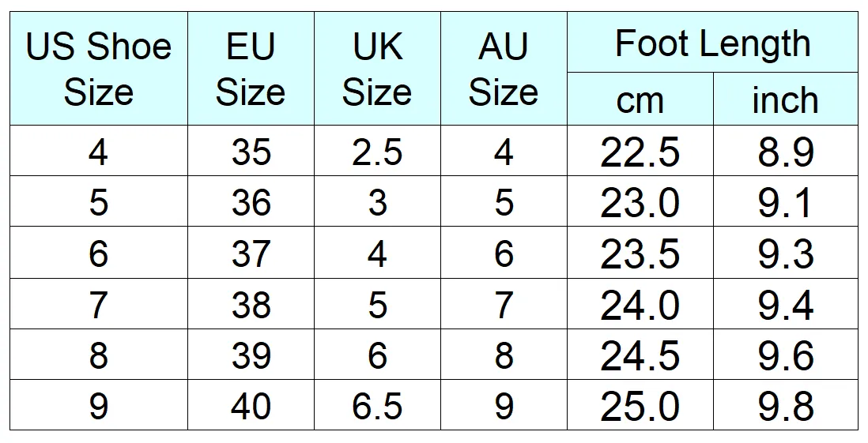Click the 9.4 inch cell
The height and width of the screenshot is (443, 868).
point(786,304)
